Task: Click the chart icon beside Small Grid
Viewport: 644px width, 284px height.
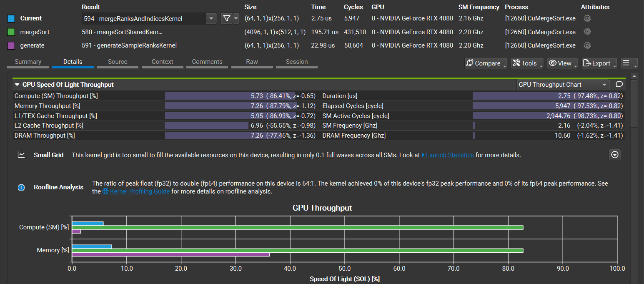Action: tap(21, 155)
